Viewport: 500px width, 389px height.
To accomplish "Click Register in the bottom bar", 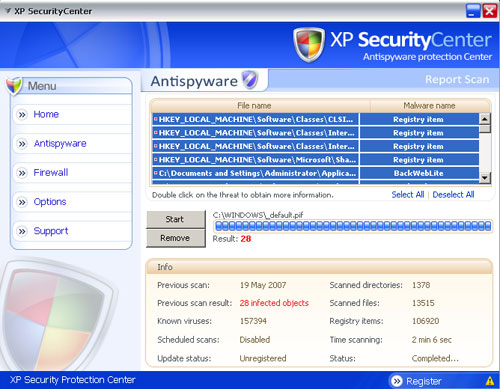I will pyautogui.click(x=424, y=381).
